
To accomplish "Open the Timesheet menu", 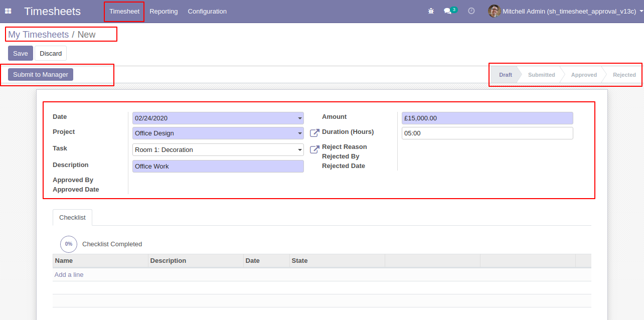I will [124, 11].
